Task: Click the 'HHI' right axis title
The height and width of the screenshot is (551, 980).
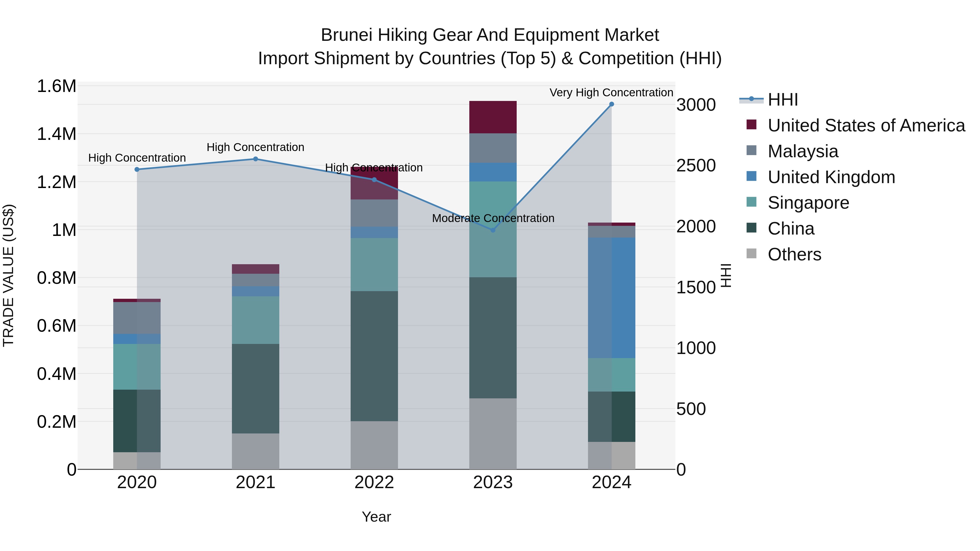Action: [x=726, y=275]
